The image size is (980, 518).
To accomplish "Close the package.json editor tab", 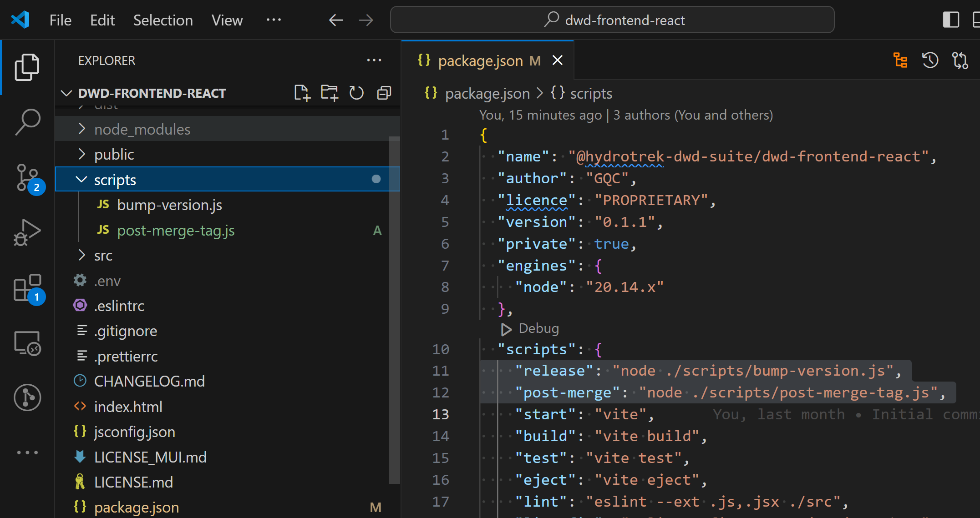I will [x=558, y=60].
